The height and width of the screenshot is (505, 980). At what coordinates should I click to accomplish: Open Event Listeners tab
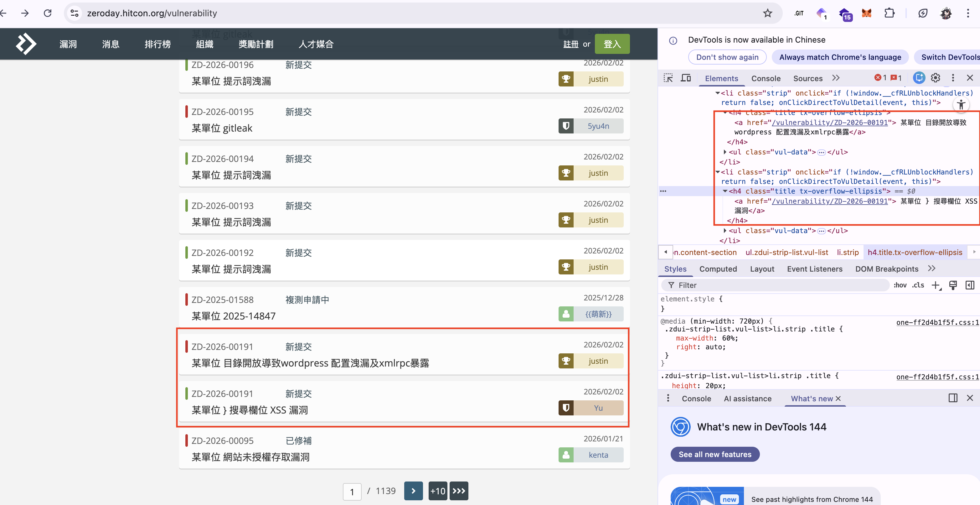click(814, 269)
